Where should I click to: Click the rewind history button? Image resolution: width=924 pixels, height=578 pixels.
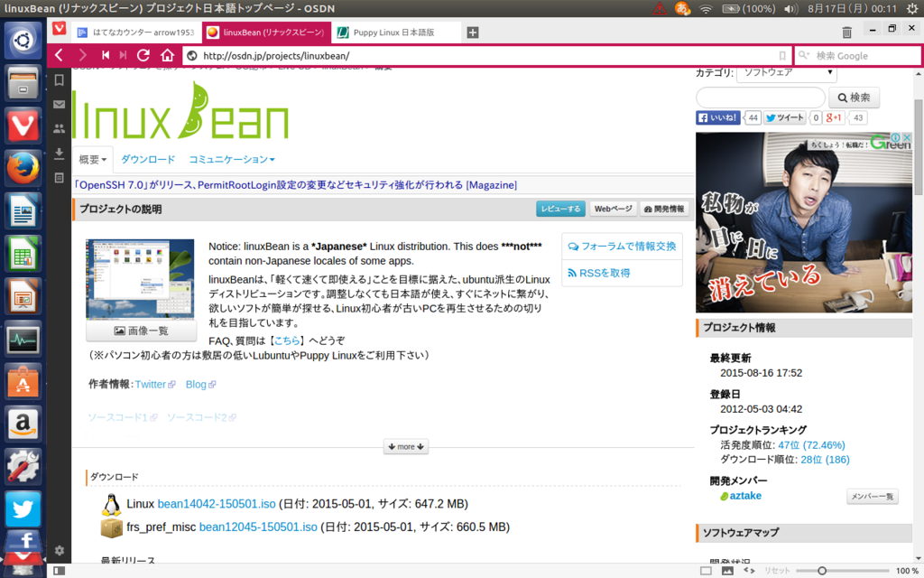[x=106, y=55]
